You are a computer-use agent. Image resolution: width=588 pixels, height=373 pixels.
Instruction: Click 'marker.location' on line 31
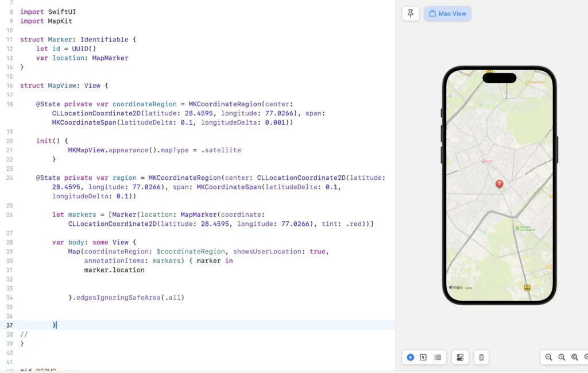[x=114, y=270]
